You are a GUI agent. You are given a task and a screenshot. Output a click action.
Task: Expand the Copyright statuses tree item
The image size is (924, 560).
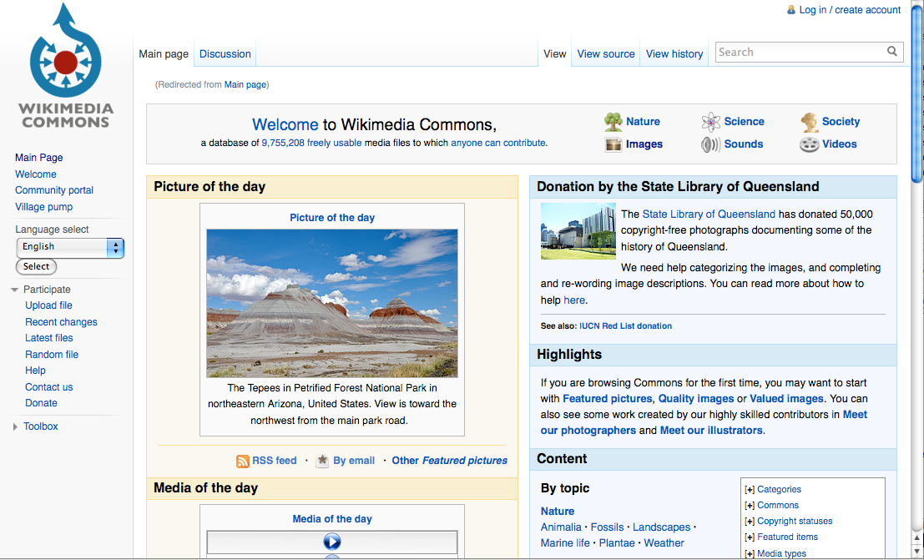[x=750, y=522]
